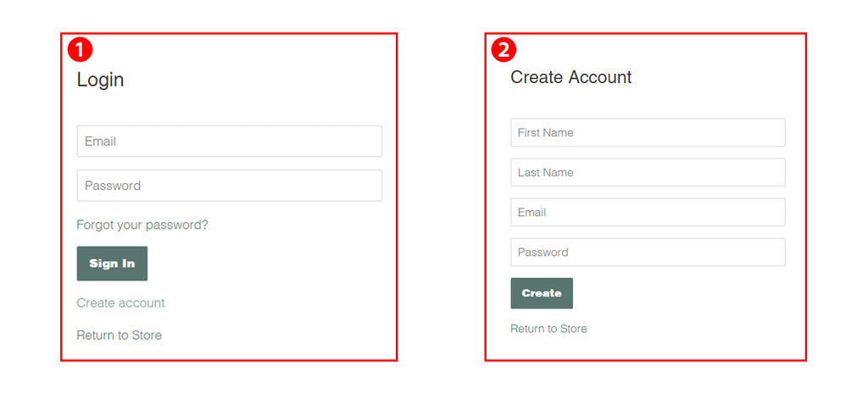Focus the Password field in Create Account form
Viewport: 868px width, 394px height.
pyautogui.click(x=648, y=252)
